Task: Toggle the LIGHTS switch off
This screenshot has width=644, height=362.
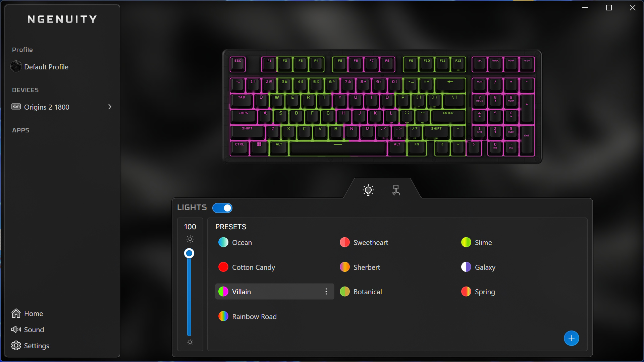Action: pyautogui.click(x=222, y=208)
